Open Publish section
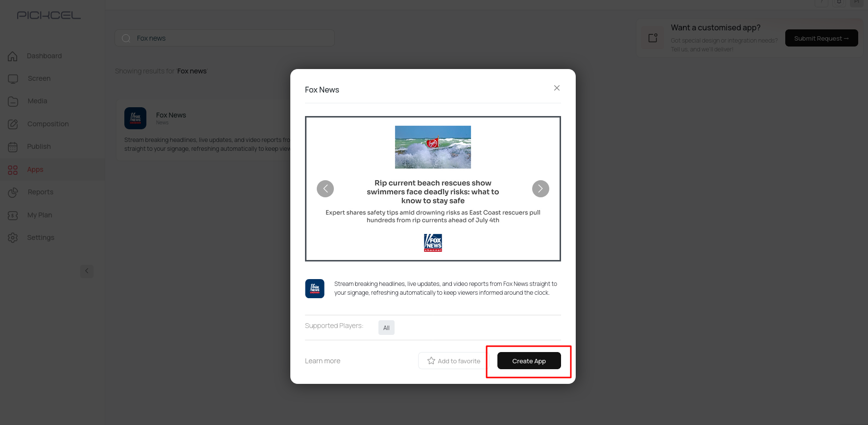The image size is (868, 425). [x=39, y=146]
